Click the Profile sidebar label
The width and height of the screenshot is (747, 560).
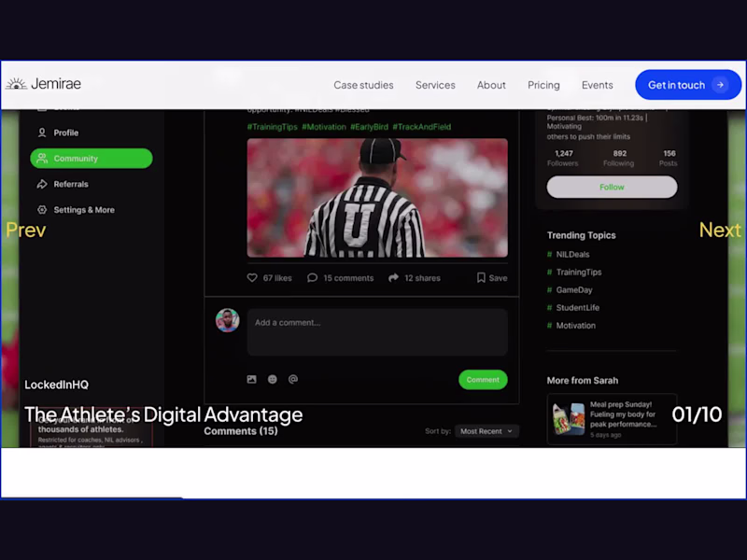[x=65, y=133]
